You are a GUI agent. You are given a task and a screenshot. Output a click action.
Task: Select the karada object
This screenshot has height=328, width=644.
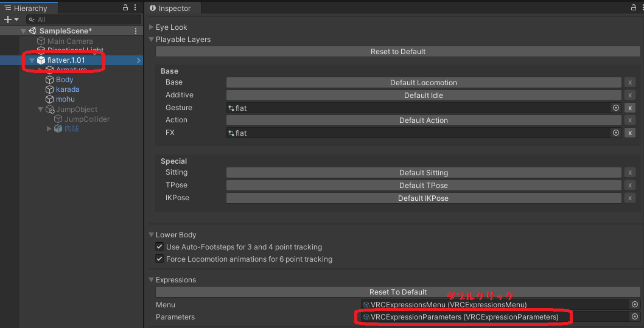coord(68,89)
